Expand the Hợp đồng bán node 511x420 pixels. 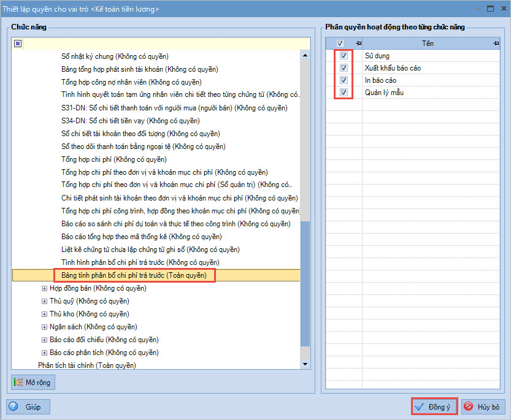[44, 288]
